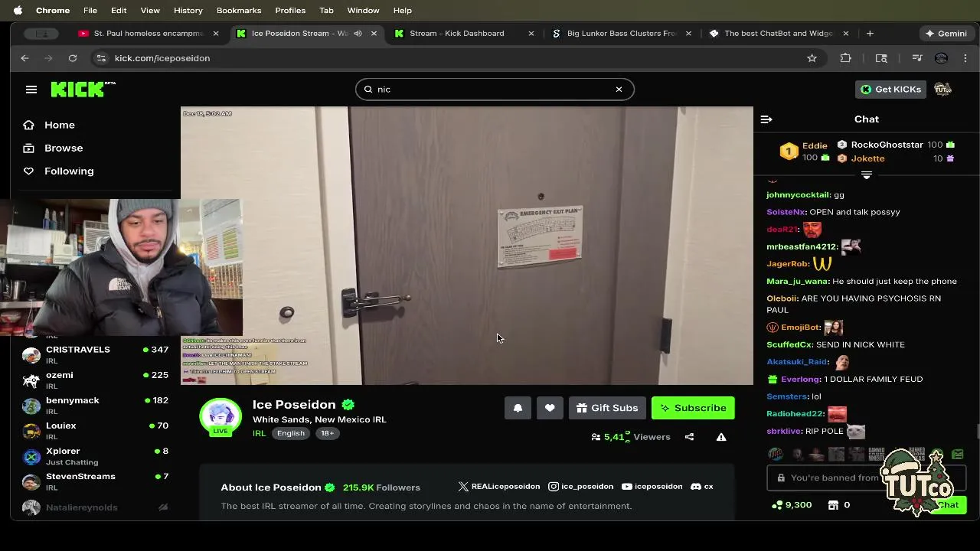
Task: Open the Kick hamburger sidebar menu
Action: pyautogui.click(x=31, y=90)
